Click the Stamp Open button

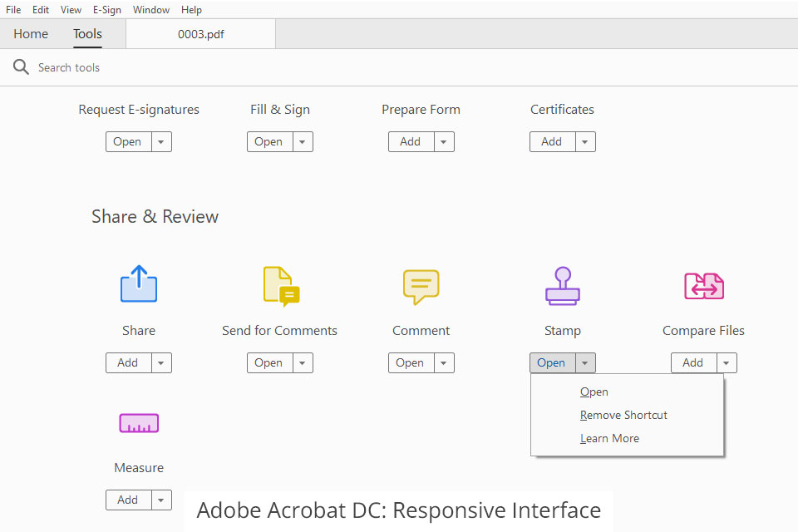[x=553, y=363]
